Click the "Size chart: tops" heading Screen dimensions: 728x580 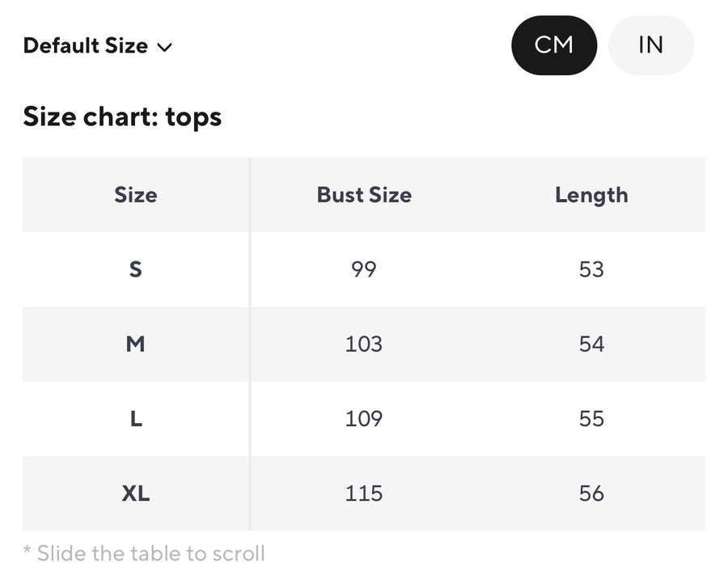tap(122, 117)
